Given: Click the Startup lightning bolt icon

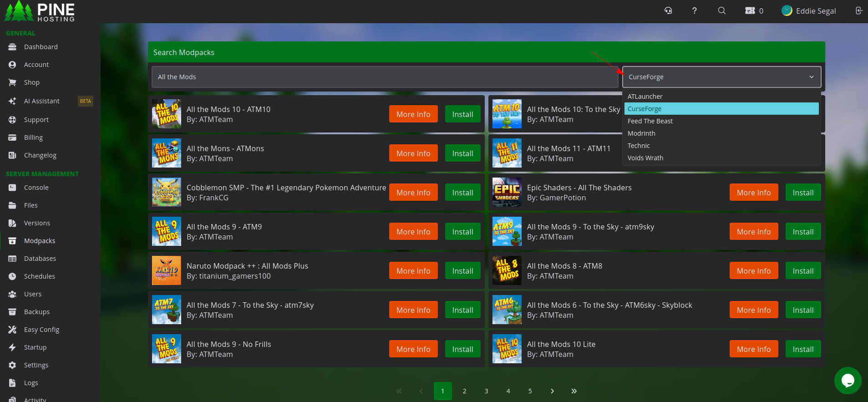Looking at the screenshot, I should [x=12, y=347].
